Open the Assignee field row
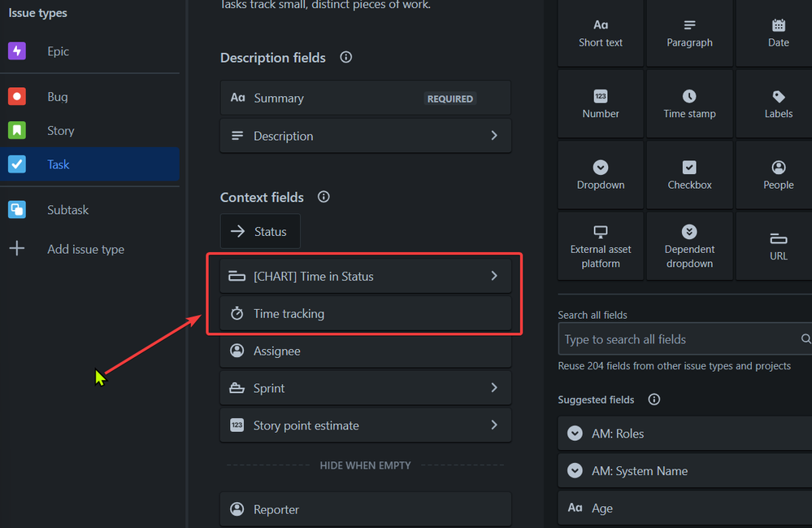This screenshot has width=812, height=528. (366, 351)
